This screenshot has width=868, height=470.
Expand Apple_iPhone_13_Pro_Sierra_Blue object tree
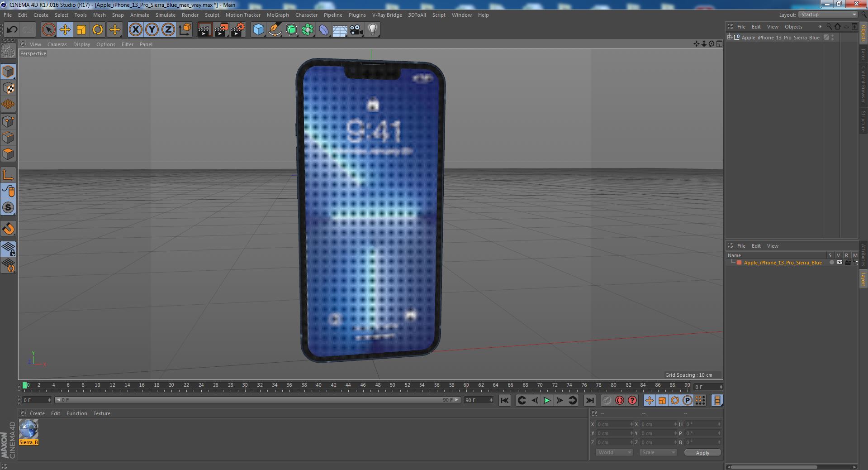[x=730, y=38]
